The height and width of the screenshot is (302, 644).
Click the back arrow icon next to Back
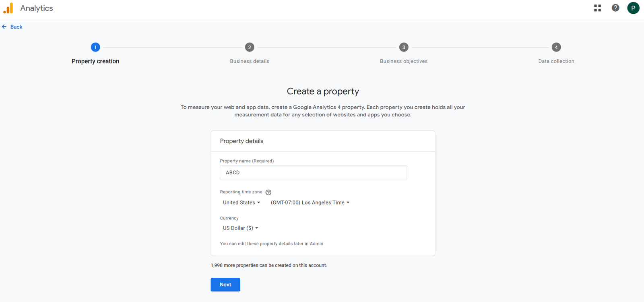click(x=4, y=27)
